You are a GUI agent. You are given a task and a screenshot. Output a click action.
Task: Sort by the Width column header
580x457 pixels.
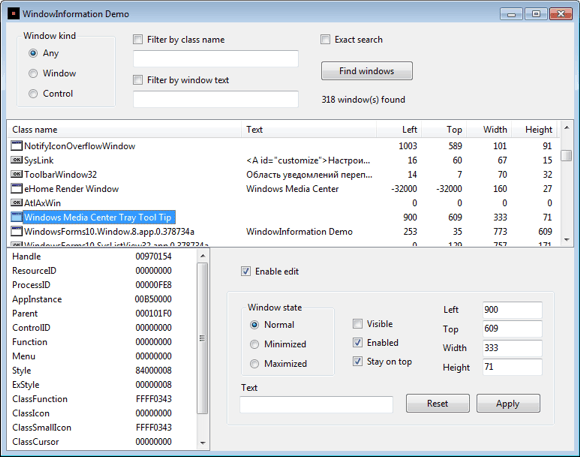489,130
